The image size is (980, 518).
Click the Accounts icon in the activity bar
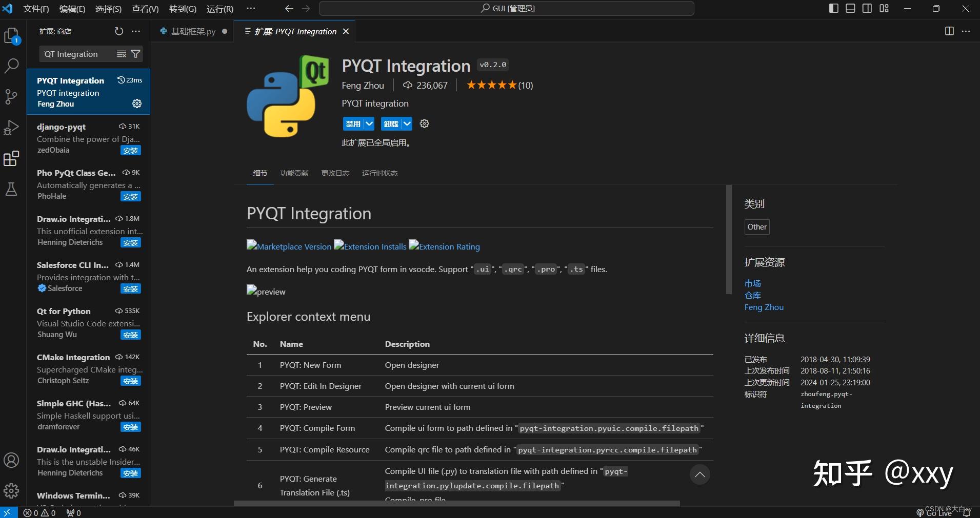point(11,460)
